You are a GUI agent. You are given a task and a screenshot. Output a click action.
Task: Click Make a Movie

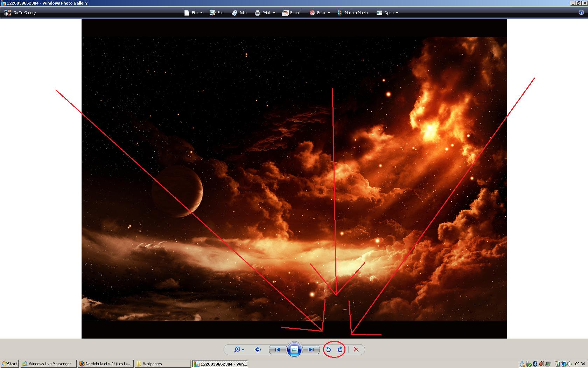click(x=352, y=13)
